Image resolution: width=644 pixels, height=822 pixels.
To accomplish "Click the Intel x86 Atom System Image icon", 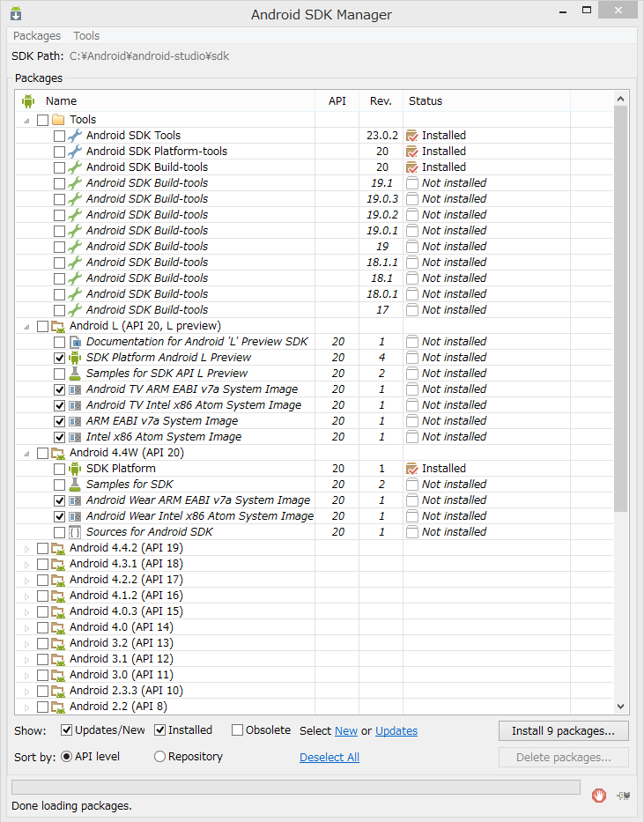I will [75, 437].
